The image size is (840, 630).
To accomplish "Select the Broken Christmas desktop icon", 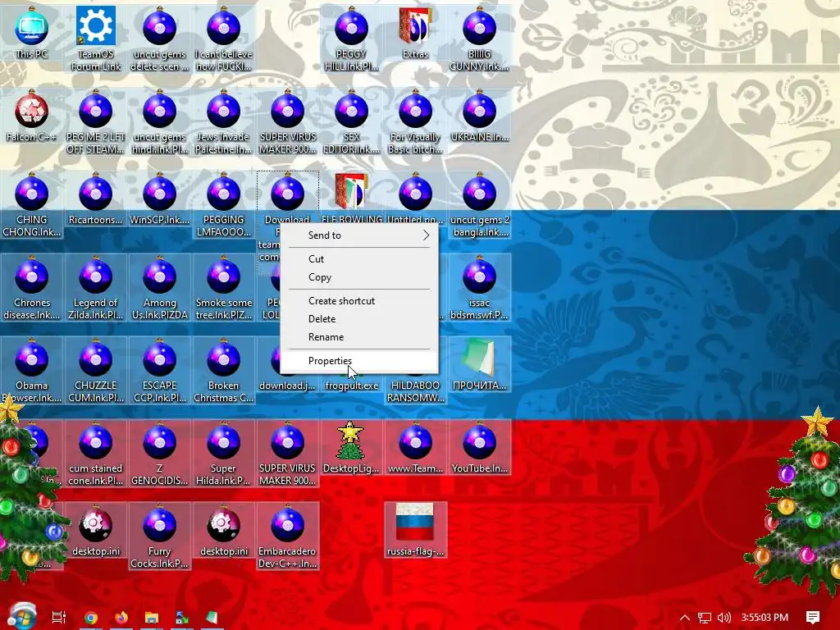I will coord(223,371).
